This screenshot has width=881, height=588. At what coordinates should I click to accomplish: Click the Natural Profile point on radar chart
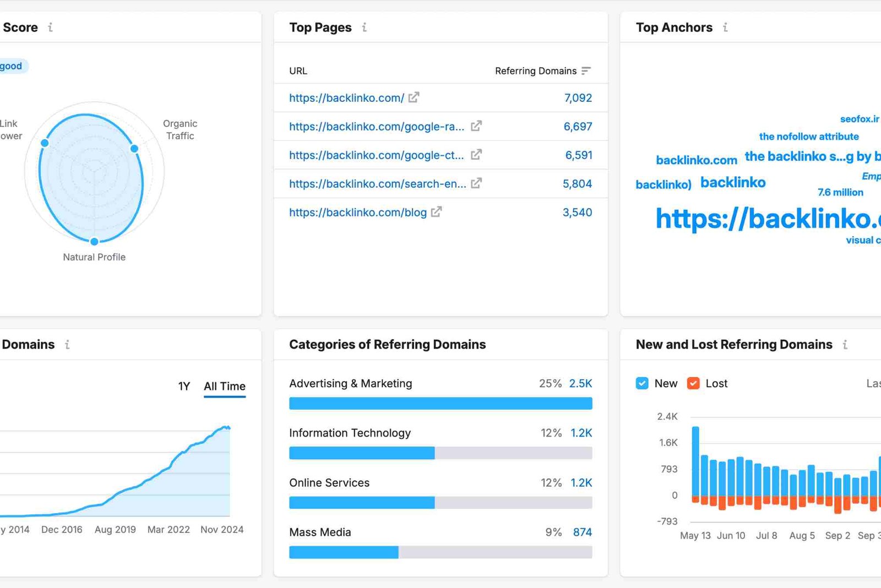(x=94, y=241)
